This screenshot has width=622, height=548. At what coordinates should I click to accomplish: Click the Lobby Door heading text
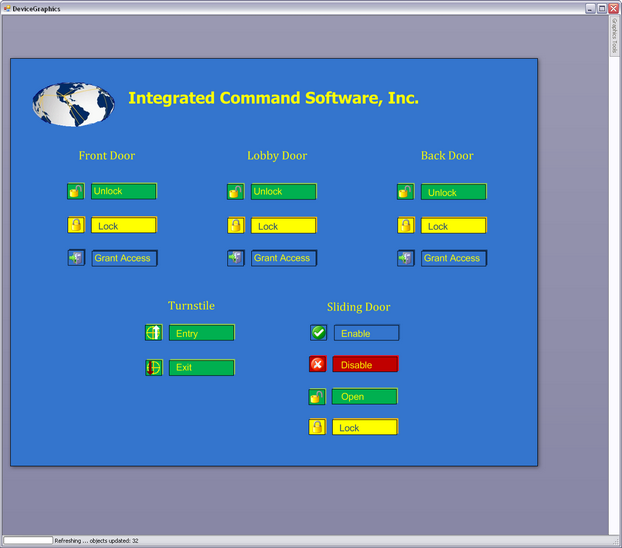(x=277, y=156)
